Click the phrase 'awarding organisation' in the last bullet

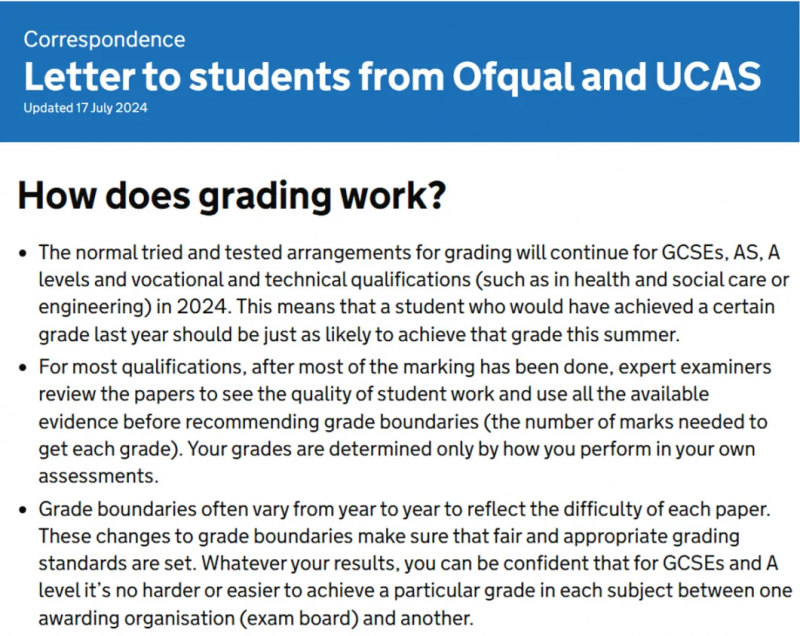coord(137,618)
